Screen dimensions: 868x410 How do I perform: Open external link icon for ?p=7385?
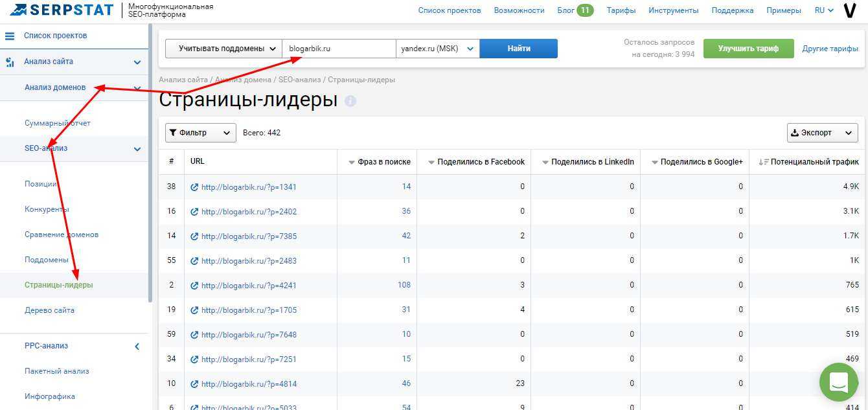click(194, 236)
